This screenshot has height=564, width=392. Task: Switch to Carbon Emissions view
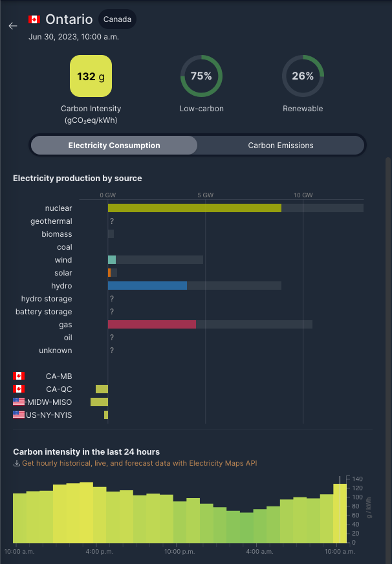[281, 146]
